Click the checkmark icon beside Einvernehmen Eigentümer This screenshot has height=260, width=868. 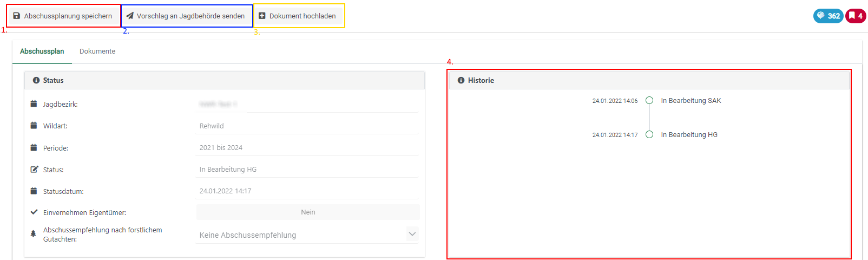click(34, 212)
